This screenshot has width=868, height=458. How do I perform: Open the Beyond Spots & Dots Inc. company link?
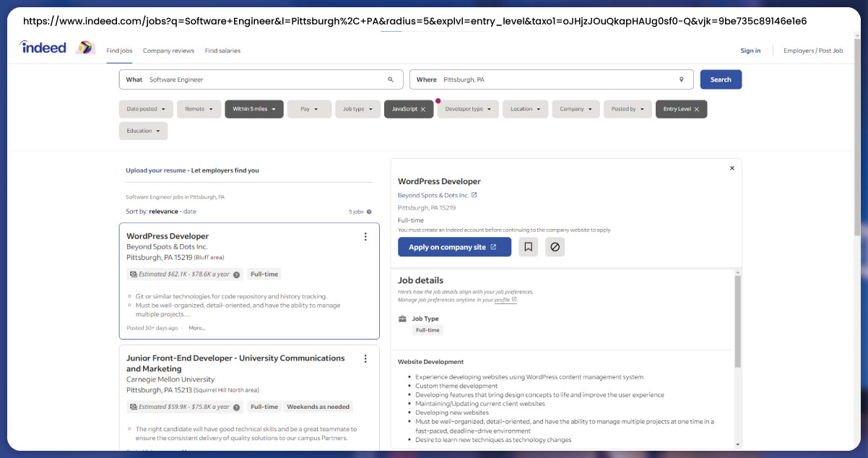433,195
